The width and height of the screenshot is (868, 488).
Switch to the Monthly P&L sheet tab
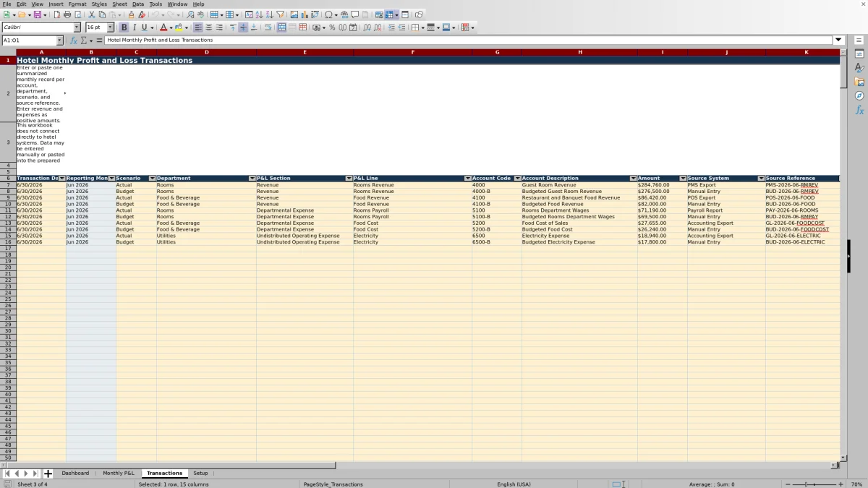click(119, 473)
